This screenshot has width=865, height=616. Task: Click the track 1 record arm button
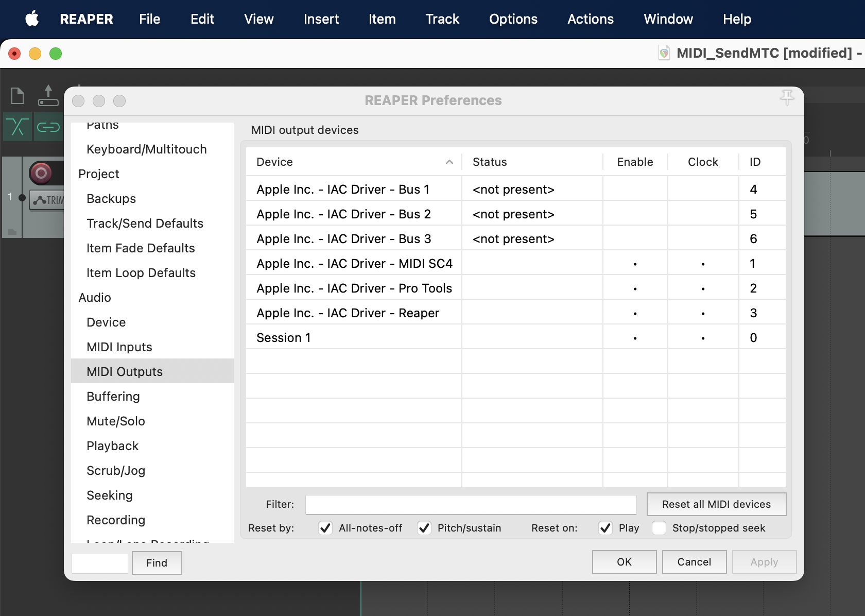pyautogui.click(x=41, y=173)
